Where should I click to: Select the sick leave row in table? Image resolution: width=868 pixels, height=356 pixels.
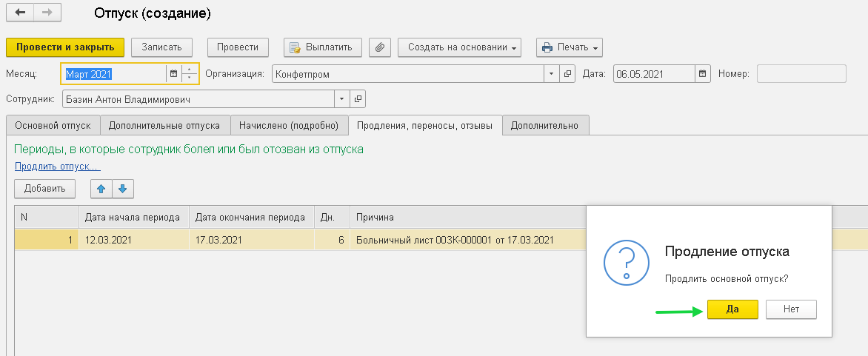296,240
